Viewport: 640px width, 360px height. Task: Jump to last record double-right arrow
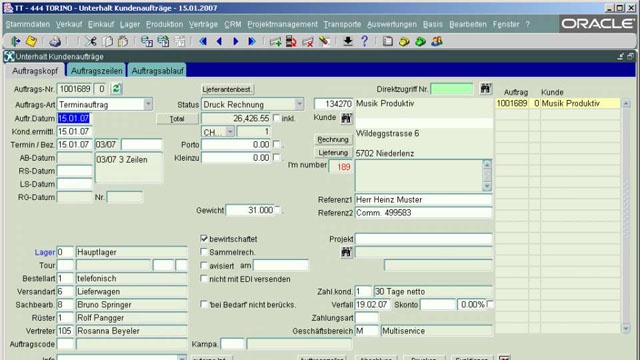[252, 41]
